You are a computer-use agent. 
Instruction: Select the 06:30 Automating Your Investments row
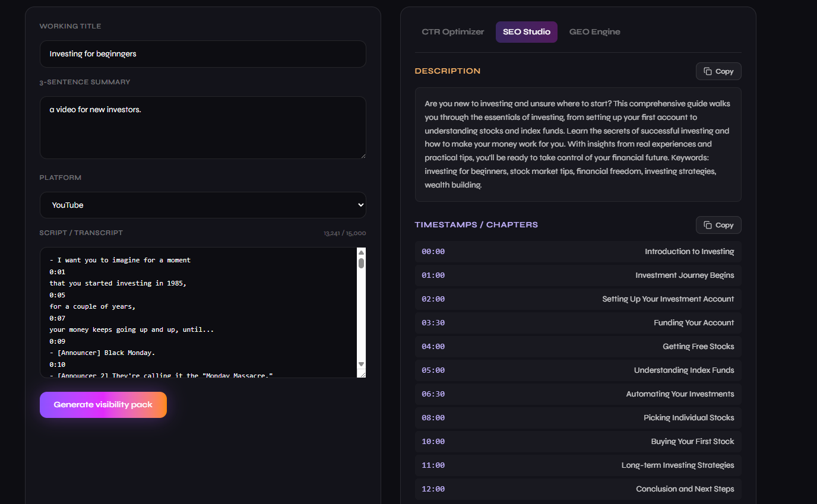pyautogui.click(x=578, y=394)
